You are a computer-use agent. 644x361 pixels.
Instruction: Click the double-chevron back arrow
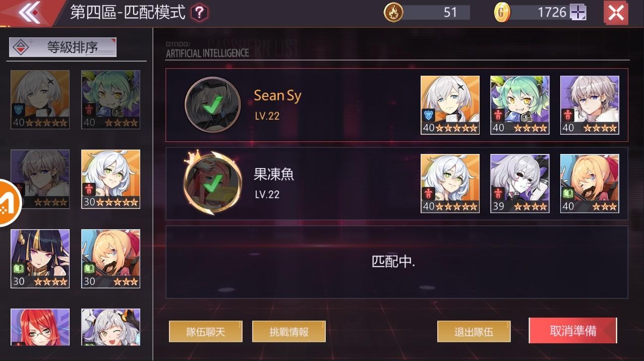[x=29, y=12]
